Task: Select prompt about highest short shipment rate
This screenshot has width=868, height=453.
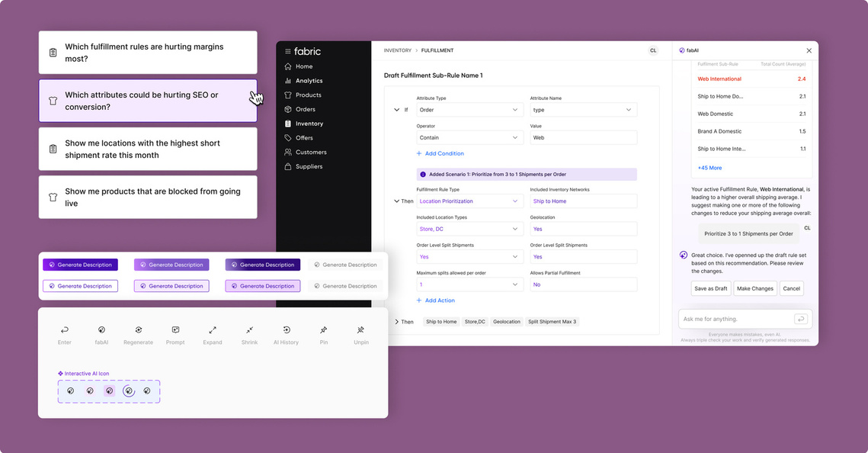Action: click(x=148, y=149)
